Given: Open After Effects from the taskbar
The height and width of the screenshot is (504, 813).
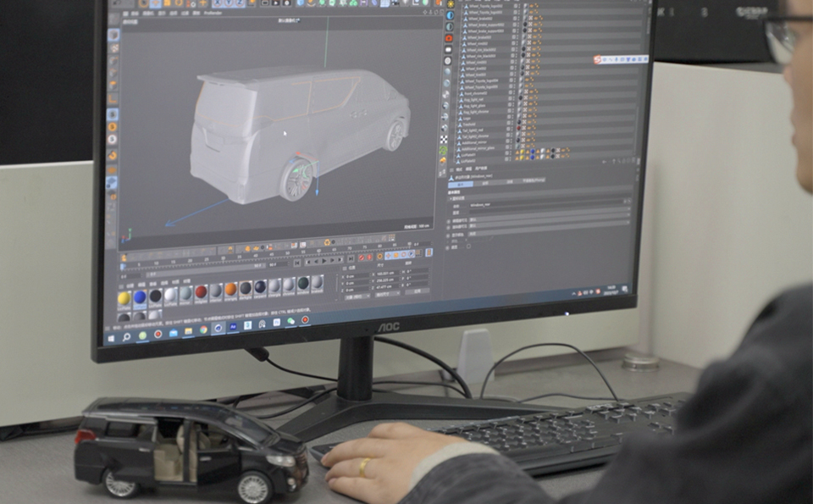Looking at the screenshot, I should click(234, 327).
